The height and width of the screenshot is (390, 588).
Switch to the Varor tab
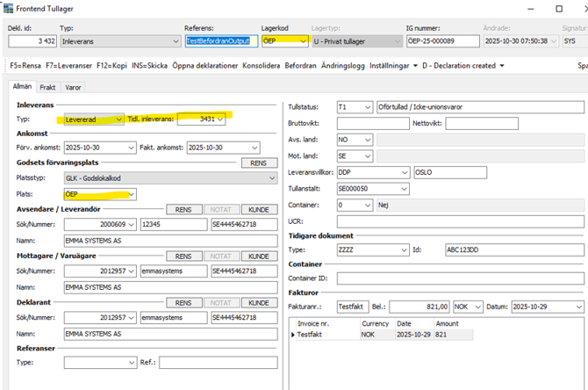(x=74, y=88)
